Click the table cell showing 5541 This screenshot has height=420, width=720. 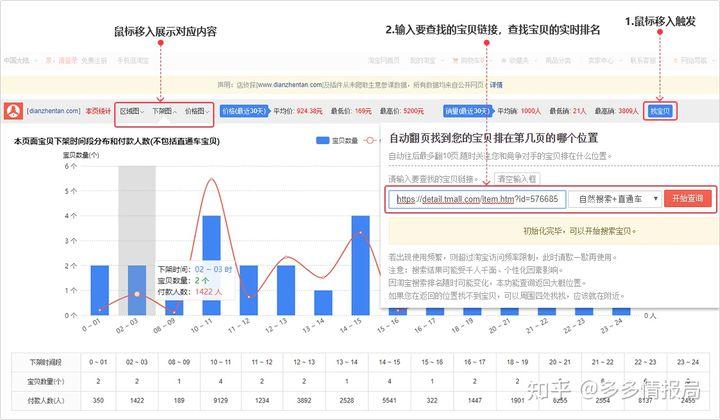(x=389, y=400)
